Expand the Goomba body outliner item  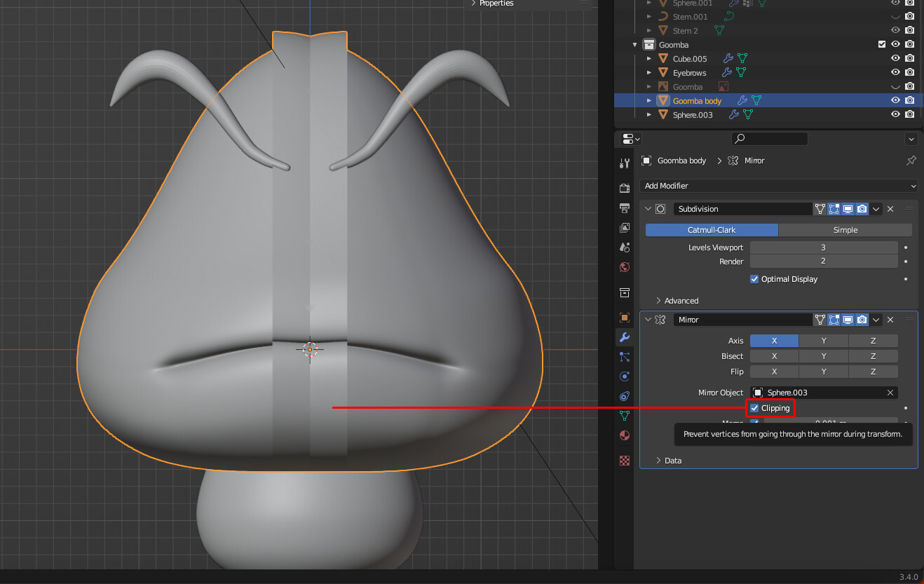[648, 100]
